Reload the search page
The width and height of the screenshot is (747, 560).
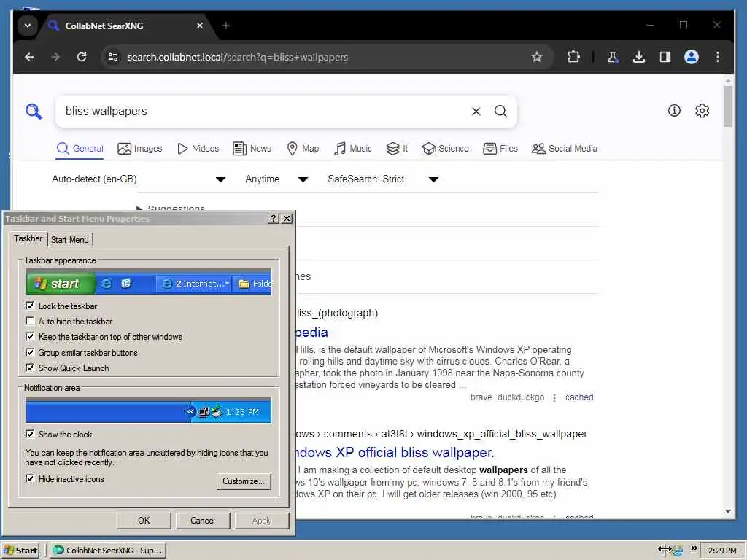[82, 57]
